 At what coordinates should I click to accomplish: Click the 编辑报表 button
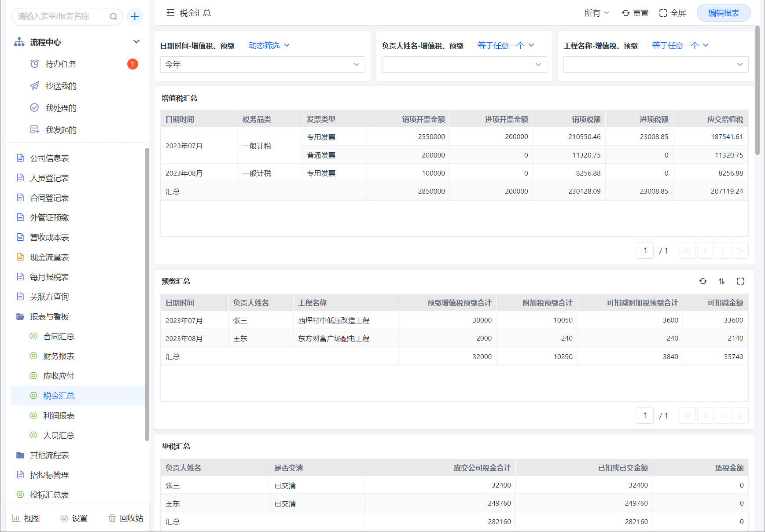tap(723, 13)
